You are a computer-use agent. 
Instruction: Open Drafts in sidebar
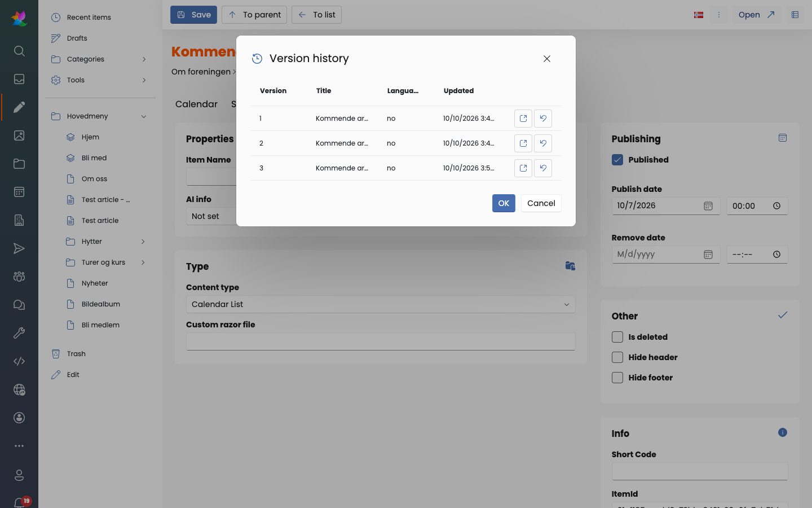[x=77, y=38]
